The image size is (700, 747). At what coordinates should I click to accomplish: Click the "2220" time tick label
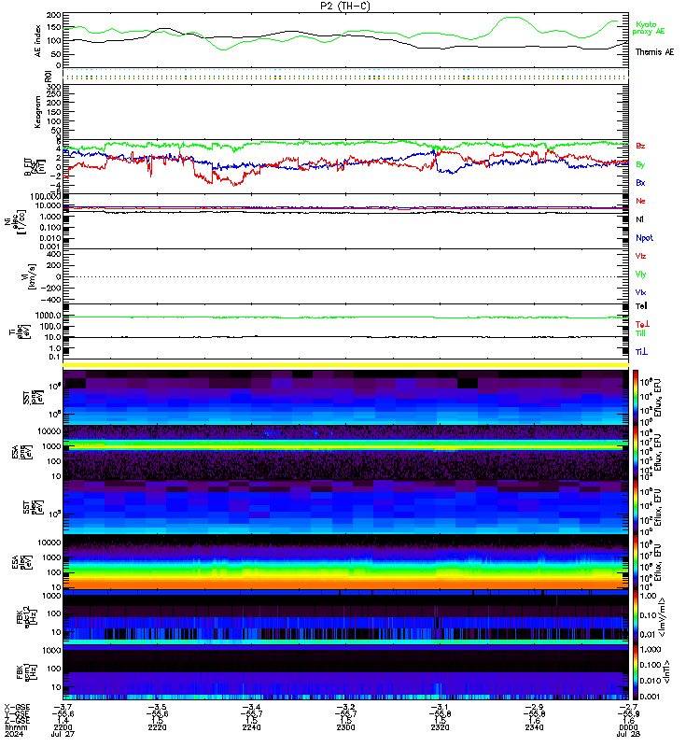click(157, 727)
